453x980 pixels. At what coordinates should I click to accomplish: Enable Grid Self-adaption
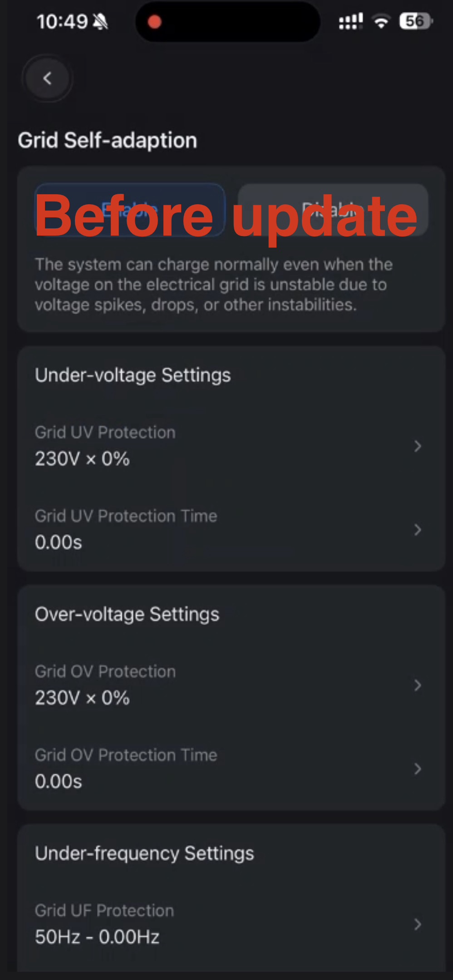click(x=130, y=210)
